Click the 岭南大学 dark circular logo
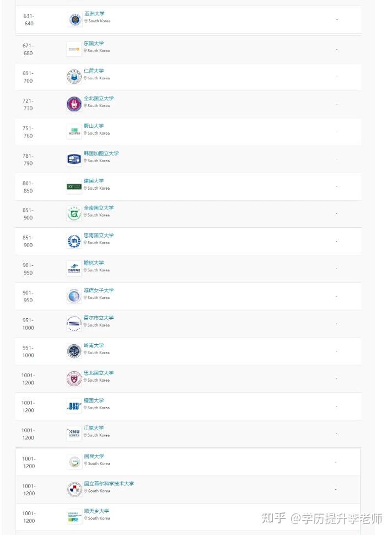The width and height of the screenshot is (392, 535). tap(74, 351)
